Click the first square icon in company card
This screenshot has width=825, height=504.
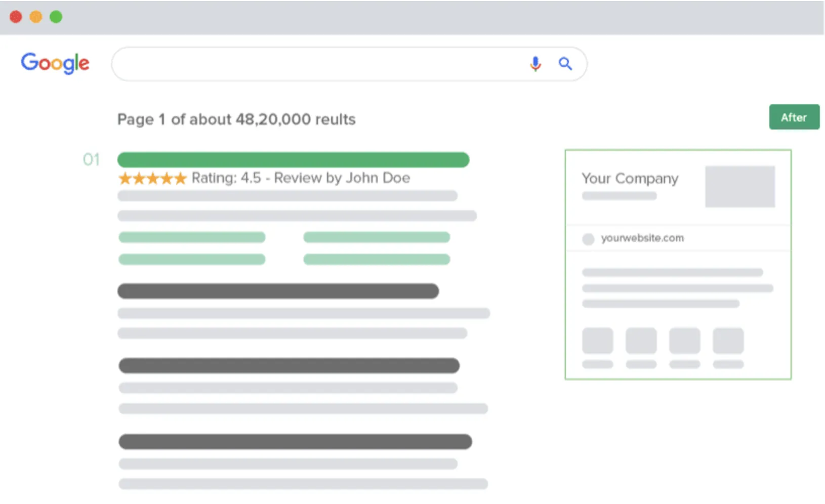(598, 341)
